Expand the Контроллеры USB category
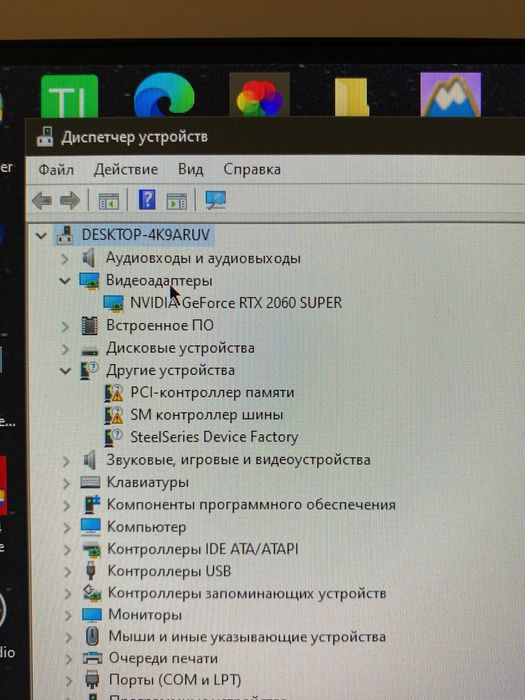The height and width of the screenshot is (700, 525). 67,572
